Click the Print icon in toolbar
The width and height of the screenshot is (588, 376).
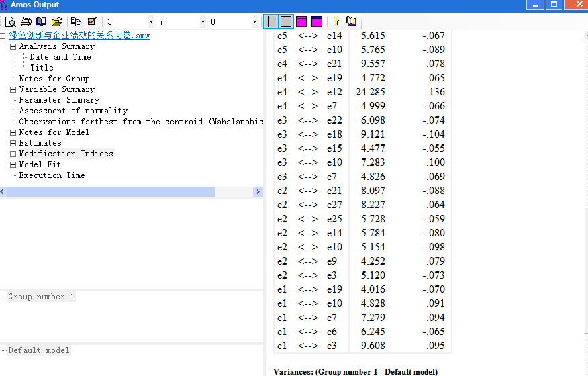point(26,21)
